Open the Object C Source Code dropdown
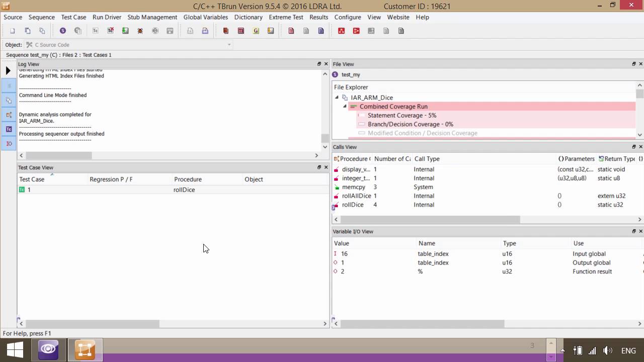This screenshot has width=644, height=362. [229, 45]
